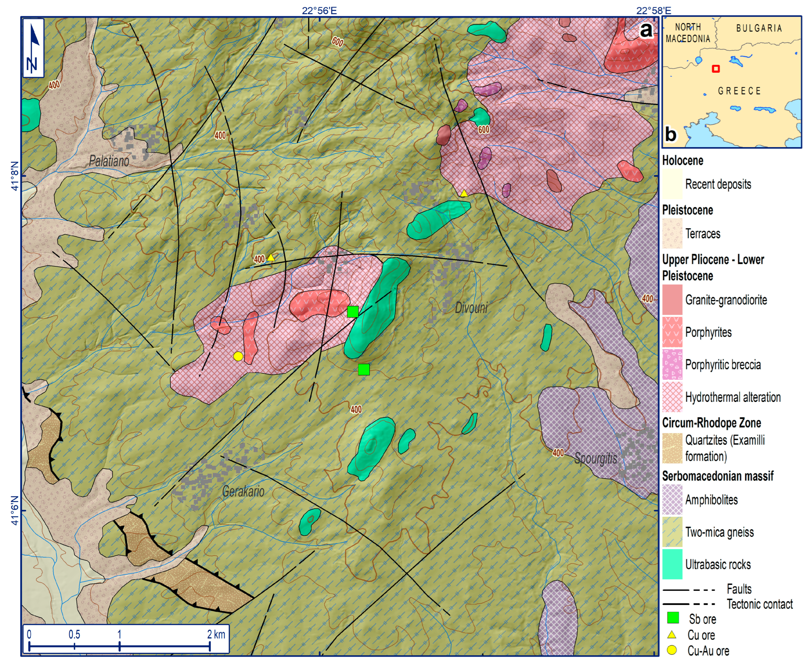The image size is (812, 666).
Task: Click the Divouni village label
Action: [471, 308]
